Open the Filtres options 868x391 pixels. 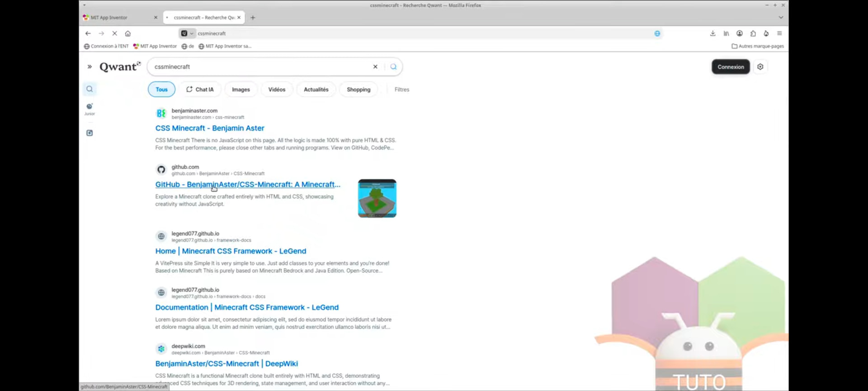pos(402,90)
